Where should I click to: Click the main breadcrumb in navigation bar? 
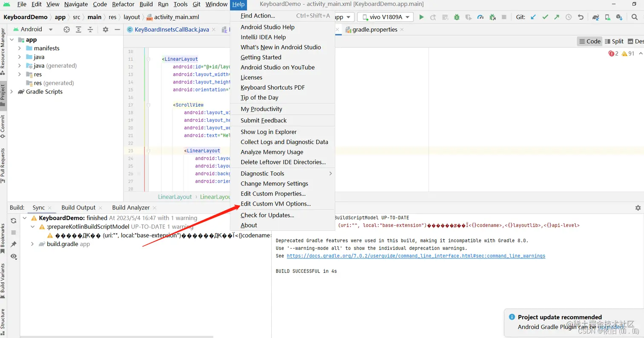click(95, 17)
